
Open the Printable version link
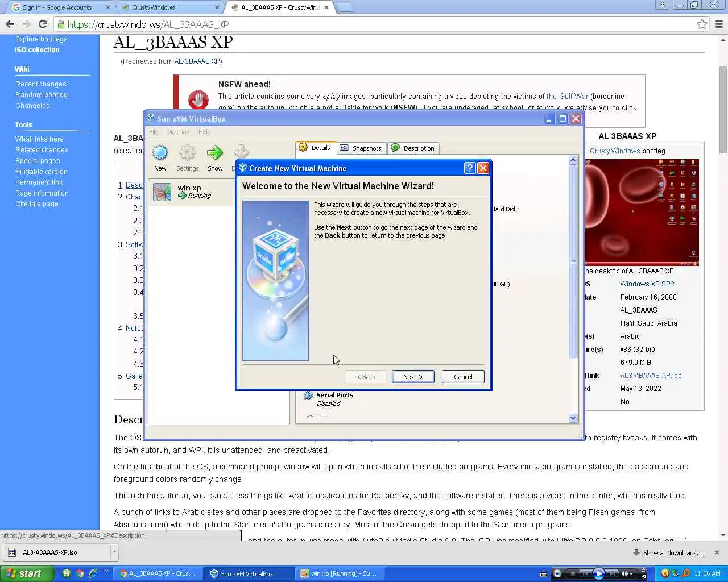41,172
